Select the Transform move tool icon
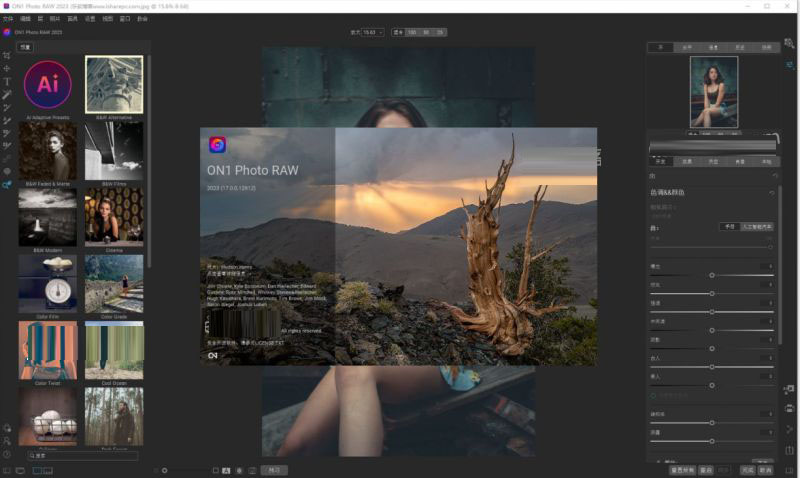Screen dimensions: 800x478 coord(7,68)
